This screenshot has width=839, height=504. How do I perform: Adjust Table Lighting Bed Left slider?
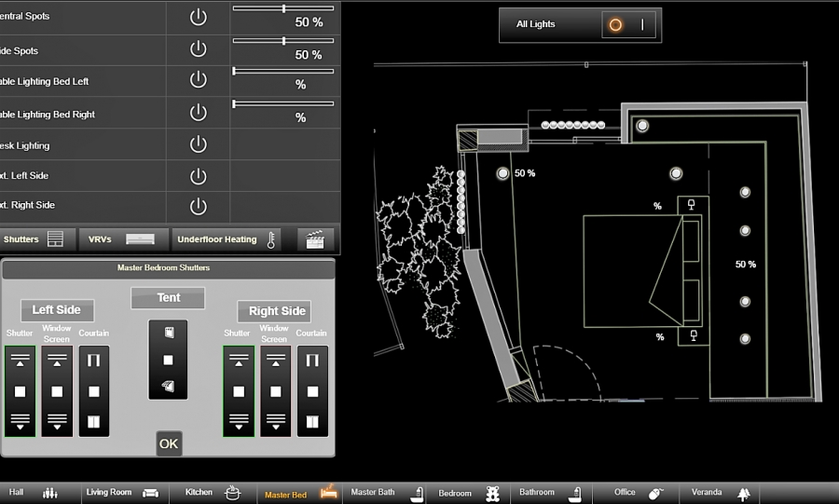point(283,71)
